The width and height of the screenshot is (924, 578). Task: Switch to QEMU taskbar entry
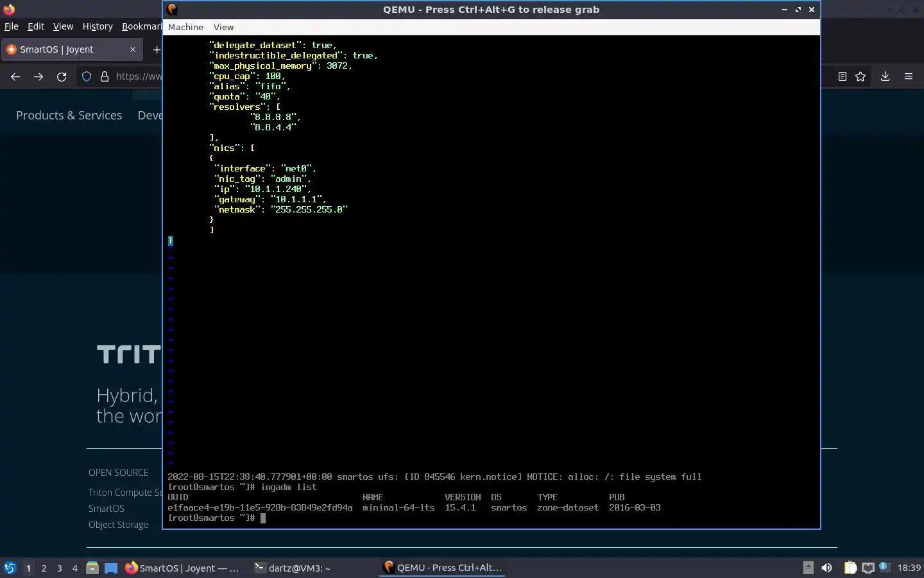tap(443, 568)
